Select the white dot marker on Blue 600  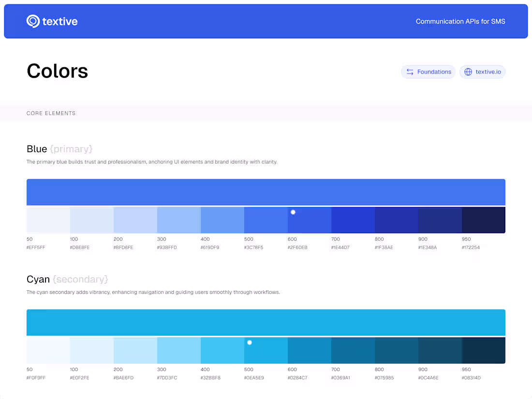pyautogui.click(x=293, y=212)
